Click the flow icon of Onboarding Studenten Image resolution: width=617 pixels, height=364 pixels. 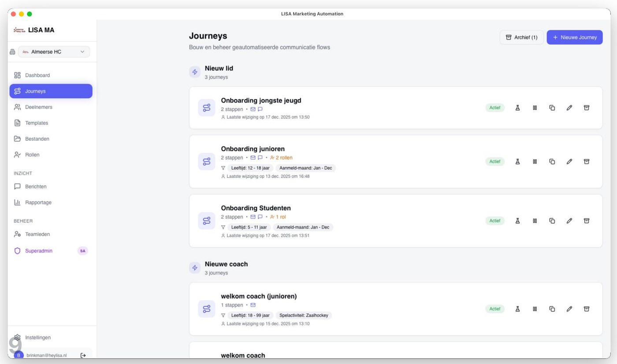coord(207,221)
